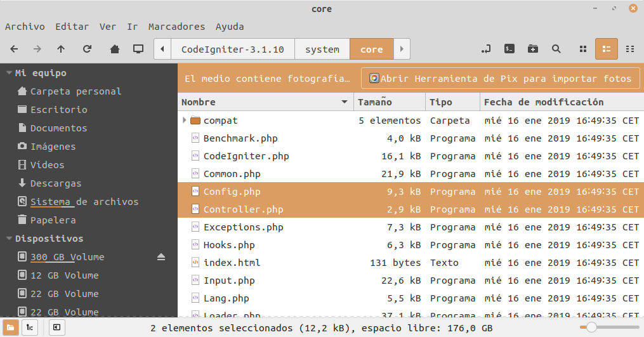Open the Ir menu
The height and width of the screenshot is (337, 644).
coord(132,27)
